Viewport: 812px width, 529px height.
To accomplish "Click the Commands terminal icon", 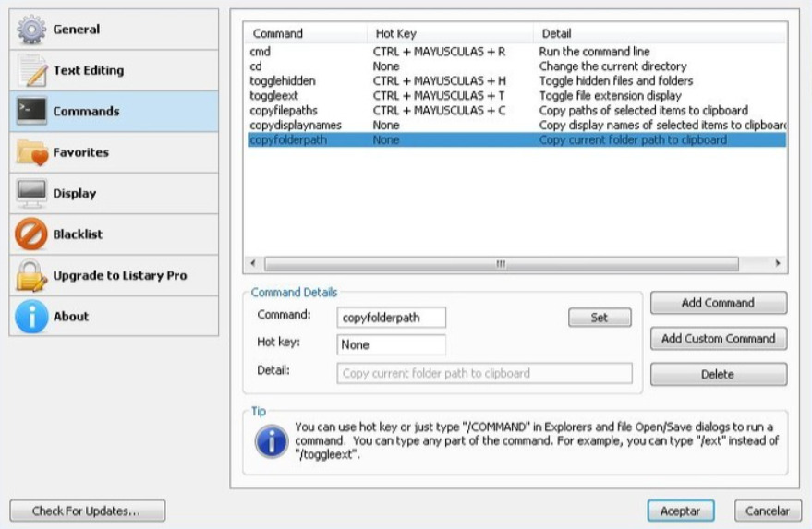I will tap(31, 111).
